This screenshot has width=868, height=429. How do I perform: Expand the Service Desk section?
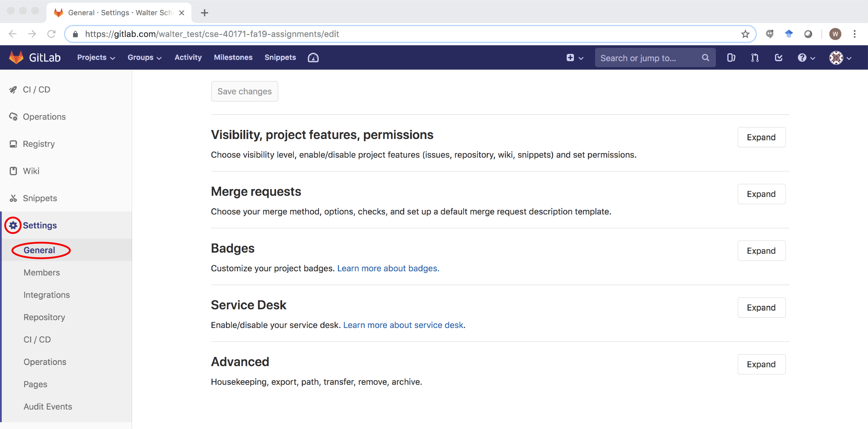761,308
